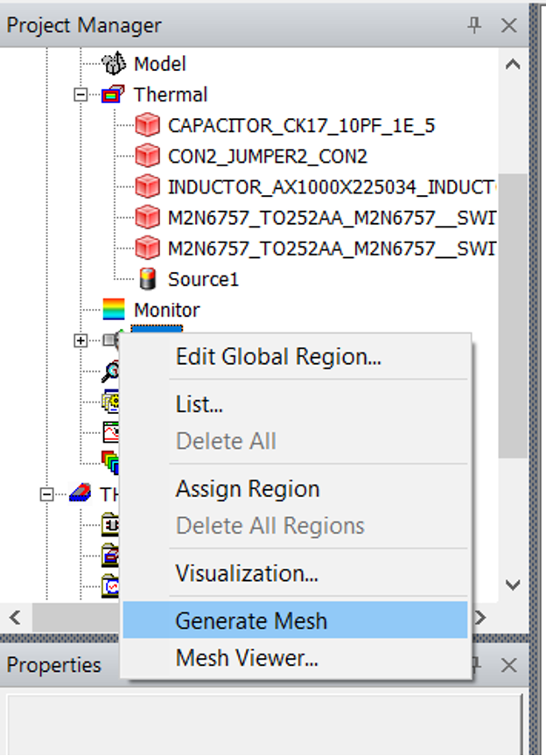
Task: Open Visualization... menu option
Action: click(x=247, y=574)
